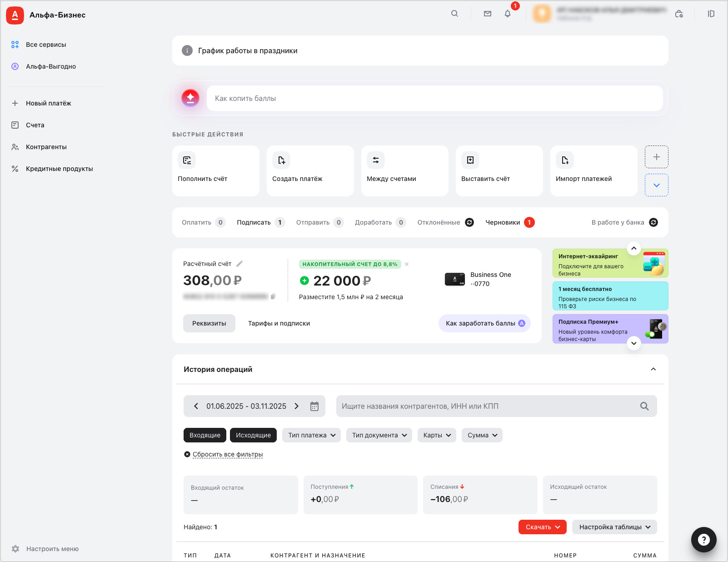Click the green plus on накопительный счёт
The width and height of the screenshot is (728, 562).
[x=304, y=281]
